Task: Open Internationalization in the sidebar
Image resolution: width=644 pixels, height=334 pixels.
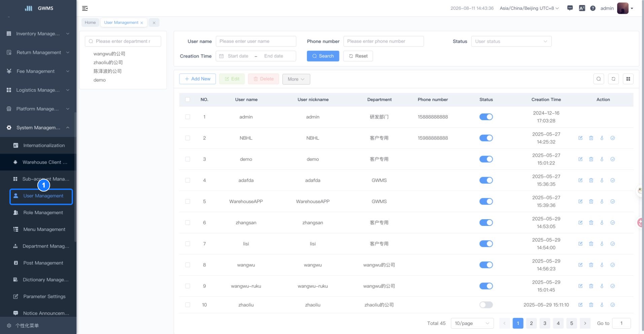Action: (38, 145)
